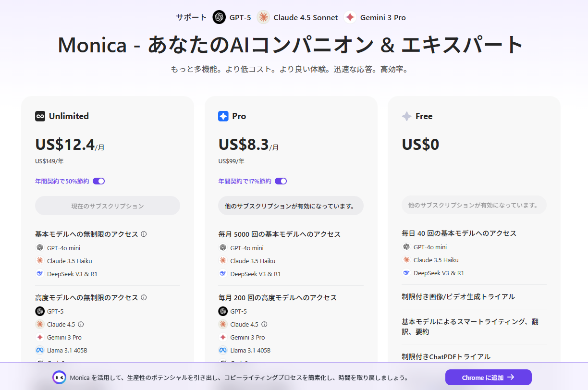Toggle the annual billing switch for Pro
The height and width of the screenshot is (390, 588).
tap(281, 181)
